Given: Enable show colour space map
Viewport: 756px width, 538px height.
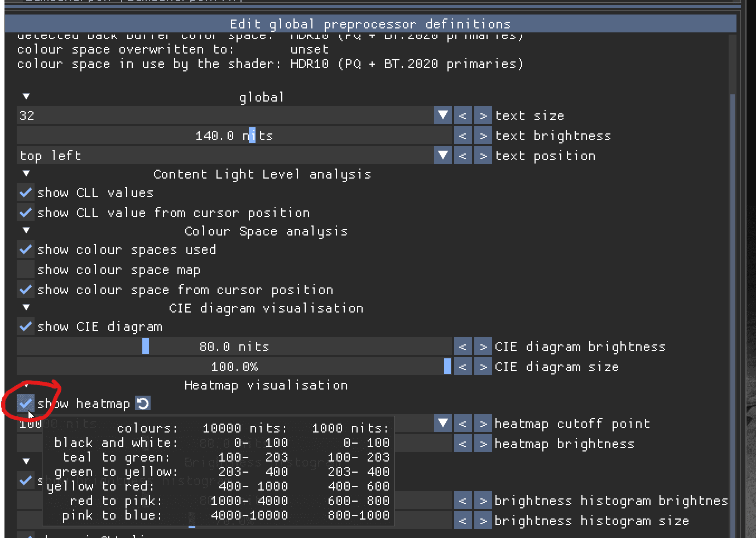Looking at the screenshot, I should [x=26, y=270].
